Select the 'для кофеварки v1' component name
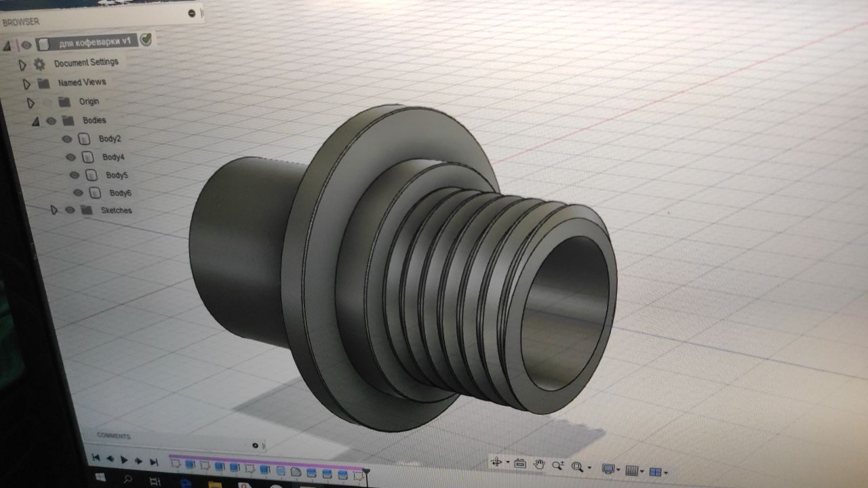The width and height of the screenshot is (868, 488). 95,42
